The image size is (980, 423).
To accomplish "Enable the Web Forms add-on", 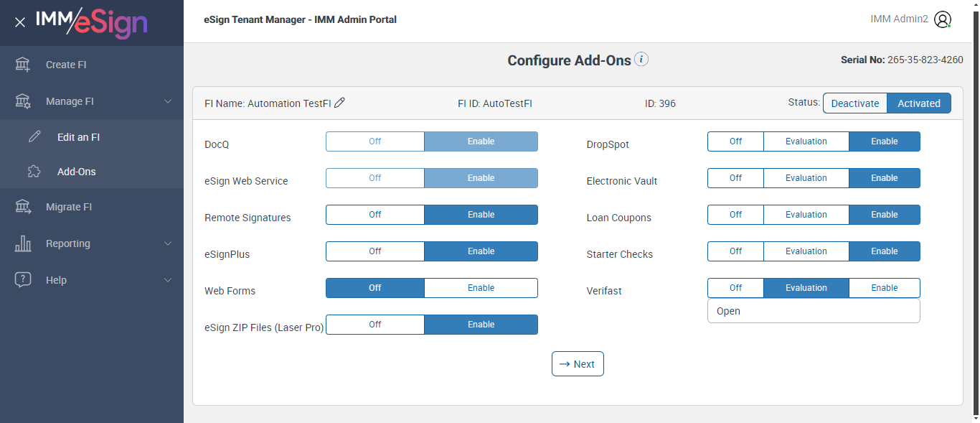I will tap(481, 288).
